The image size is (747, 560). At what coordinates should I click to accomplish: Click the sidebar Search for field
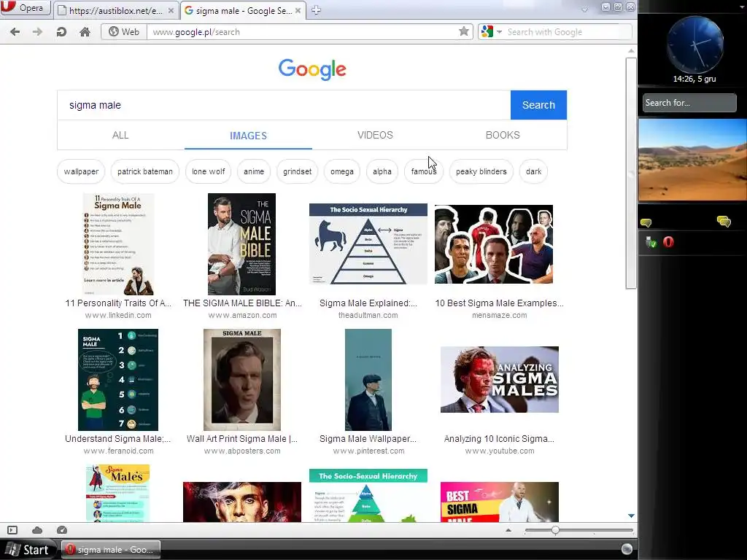tap(689, 103)
